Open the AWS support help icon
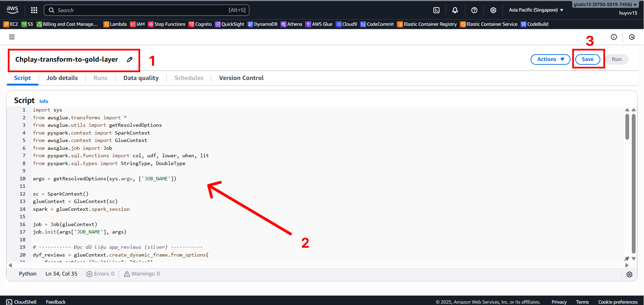 pyautogui.click(x=474, y=10)
